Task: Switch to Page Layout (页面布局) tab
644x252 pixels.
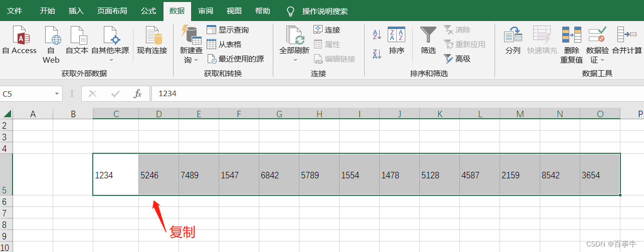Action: click(x=112, y=11)
